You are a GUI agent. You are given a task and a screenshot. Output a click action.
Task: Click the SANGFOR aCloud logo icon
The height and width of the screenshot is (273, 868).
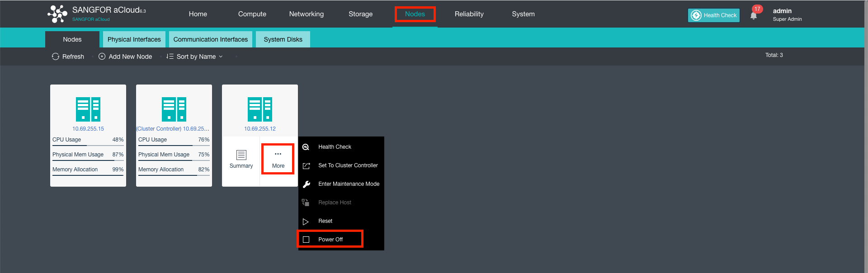coord(57,14)
